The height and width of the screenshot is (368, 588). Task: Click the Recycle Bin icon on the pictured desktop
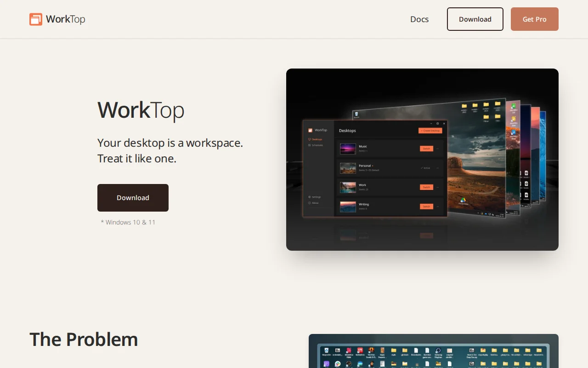[x=356, y=115]
